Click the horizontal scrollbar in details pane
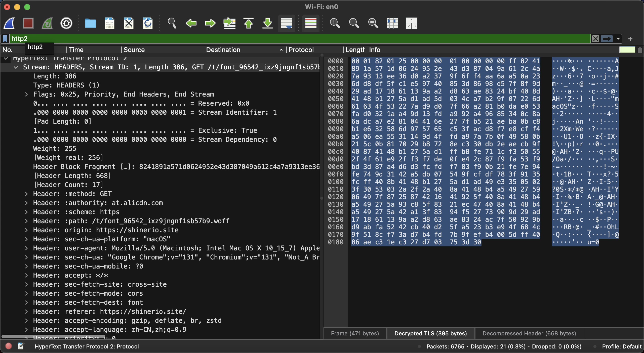This screenshot has height=353, width=644. (x=53, y=336)
